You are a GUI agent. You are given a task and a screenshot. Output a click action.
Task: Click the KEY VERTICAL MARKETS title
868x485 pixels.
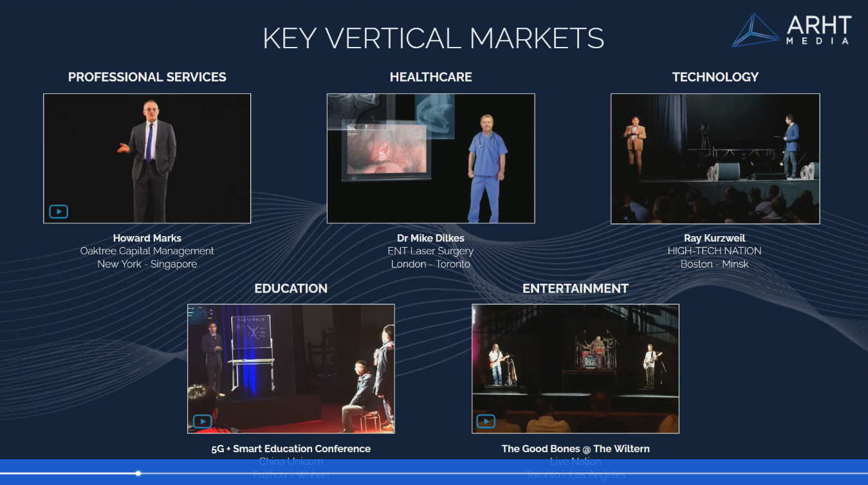pos(434,39)
